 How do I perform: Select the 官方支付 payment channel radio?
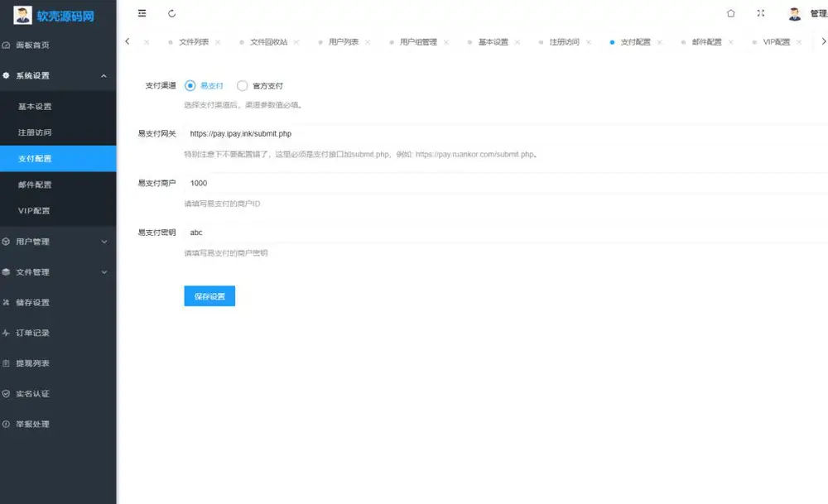[242, 85]
